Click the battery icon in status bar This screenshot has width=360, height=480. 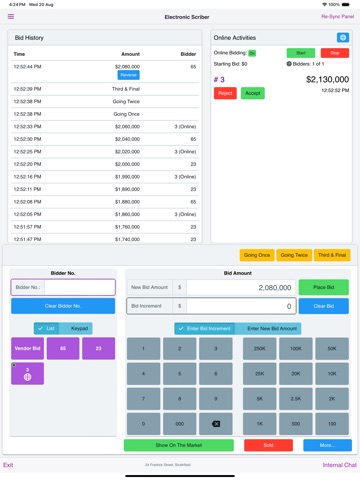coord(346,4)
